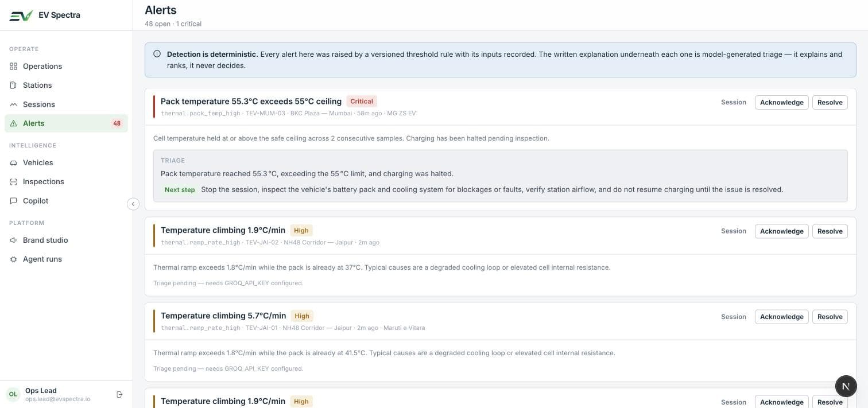Click 'Pack temperature 55.3°C exceeds 55°C ceiling' title
Screen dimensions: 868x408
(251, 102)
